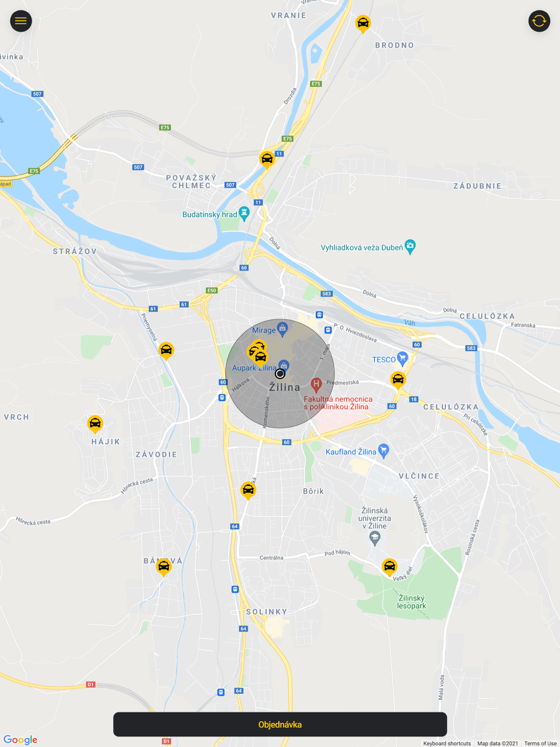Open Vyhliadková veža Dubeň camera pin
The width and height of the screenshot is (560, 747).
point(410,246)
